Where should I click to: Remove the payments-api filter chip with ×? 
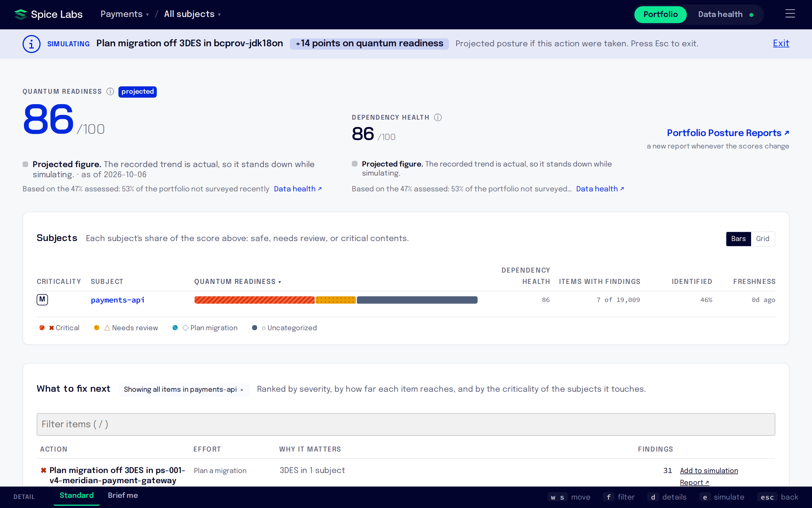(242, 390)
